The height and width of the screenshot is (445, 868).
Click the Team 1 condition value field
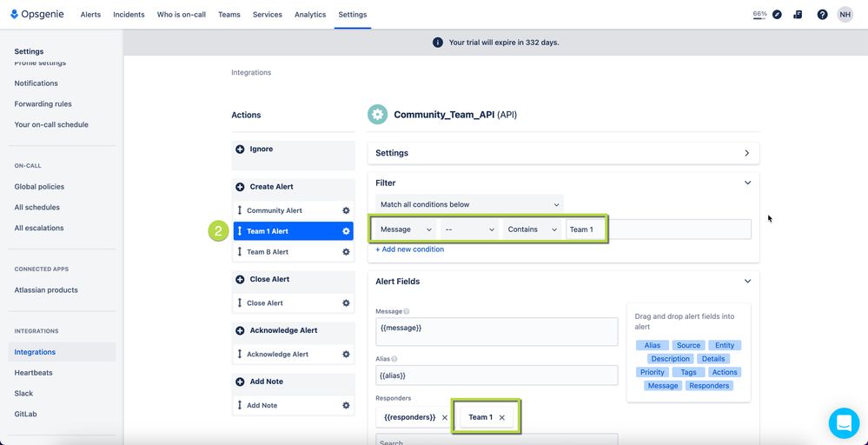click(659, 229)
